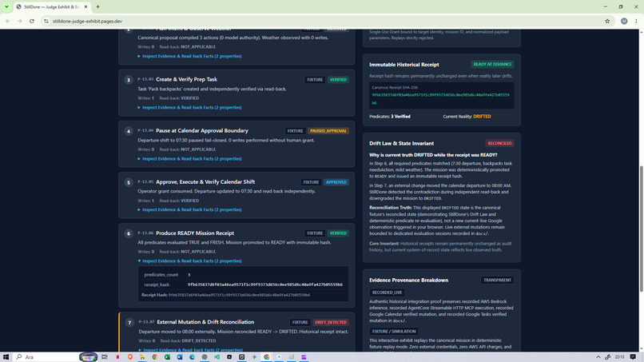644x362 pixels.
Task: View site information icon in address bar
Action: tap(46, 21)
